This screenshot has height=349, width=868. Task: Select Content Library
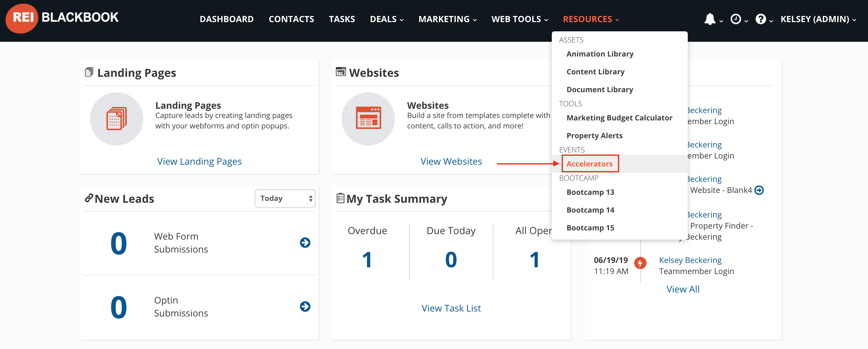point(595,72)
